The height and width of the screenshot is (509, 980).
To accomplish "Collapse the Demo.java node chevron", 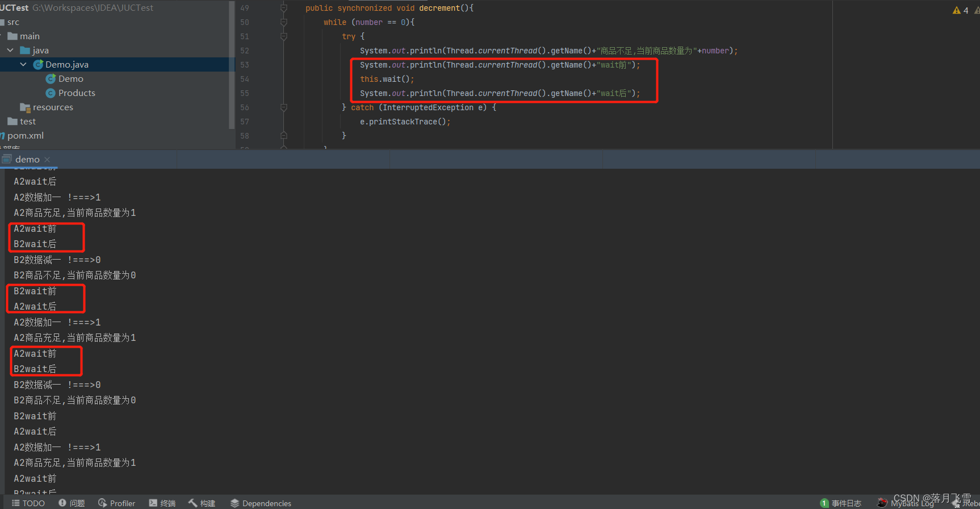I will 23,65.
